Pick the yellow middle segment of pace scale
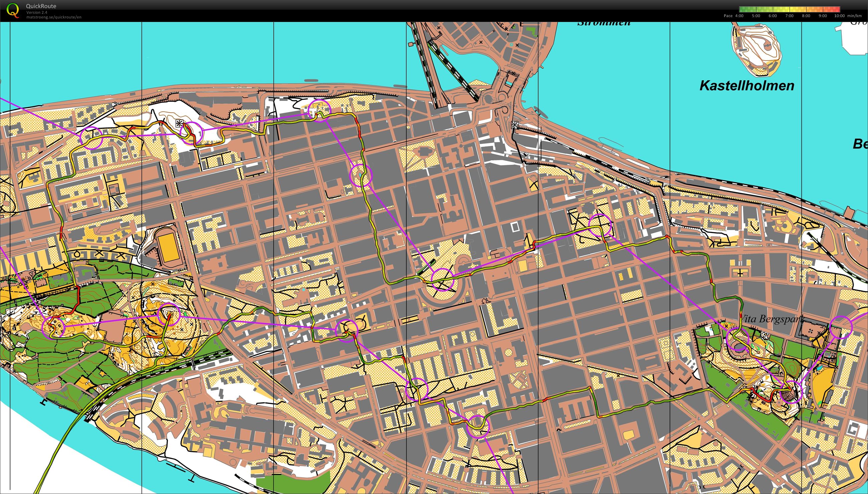 point(790,9)
